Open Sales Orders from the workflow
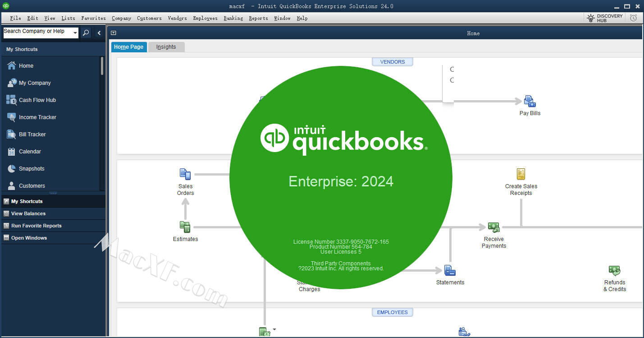 click(185, 174)
